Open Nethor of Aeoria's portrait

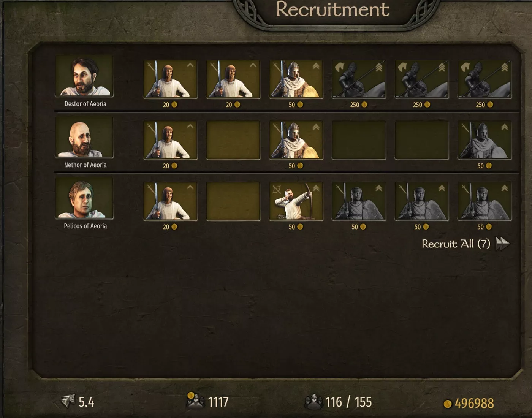[x=84, y=137]
